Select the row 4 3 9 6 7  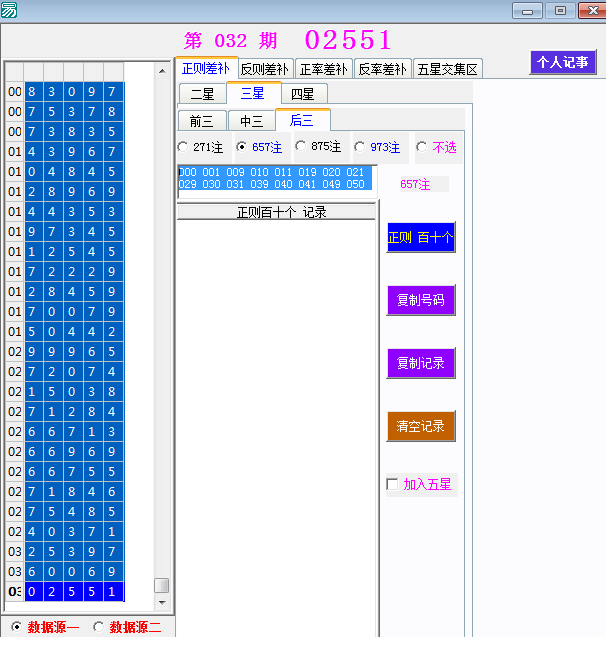pos(65,152)
